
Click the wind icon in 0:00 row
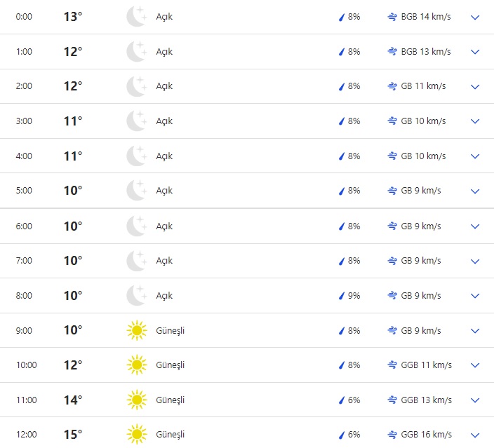[x=392, y=17]
